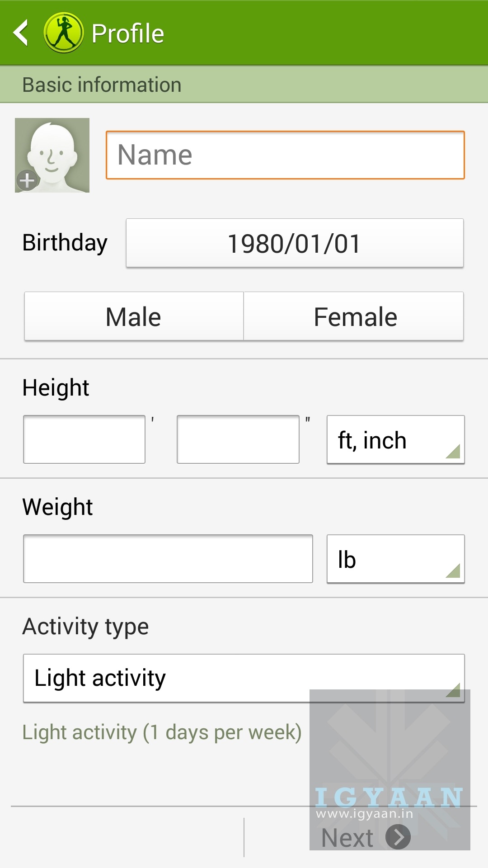The image size is (488, 868).
Task: Open the lb weight unit dropdown
Action: pyautogui.click(x=395, y=559)
